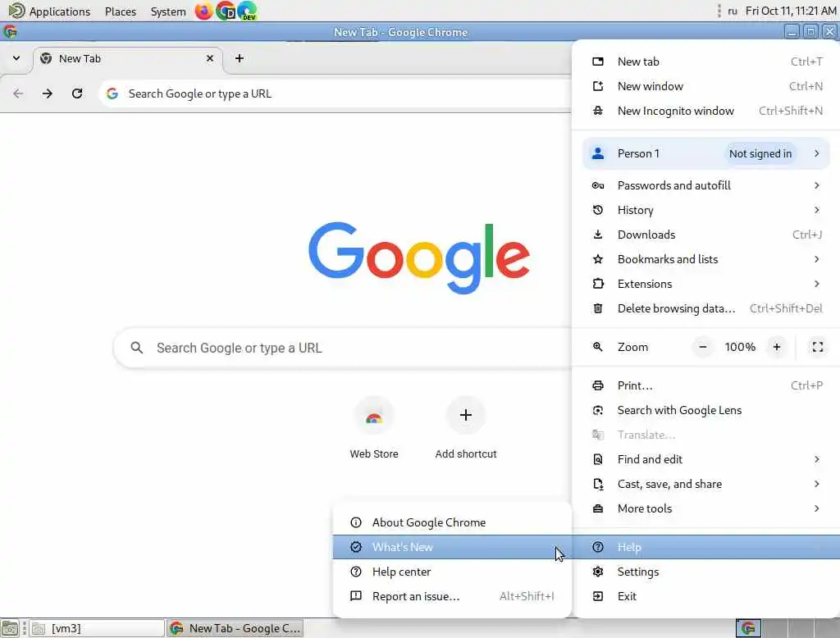
Task: Click the magnifier icon in the search box
Action: (137, 348)
